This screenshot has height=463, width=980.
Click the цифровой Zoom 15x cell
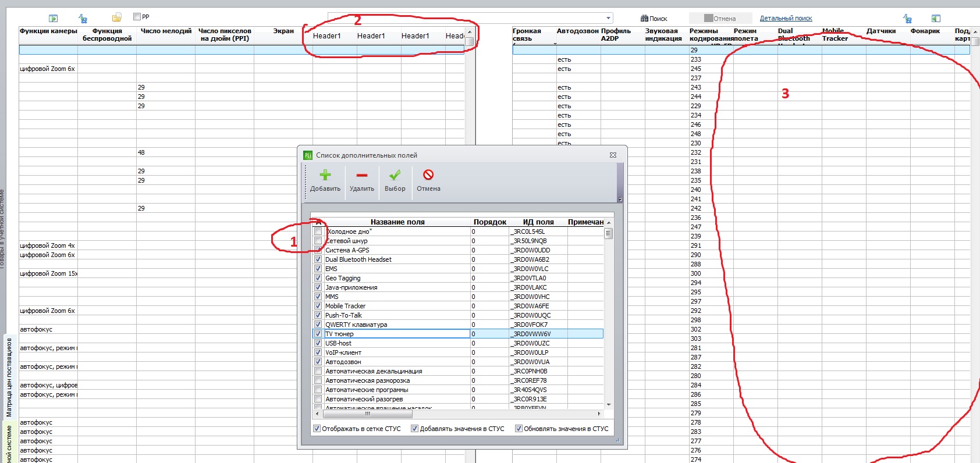pyautogui.click(x=48, y=273)
